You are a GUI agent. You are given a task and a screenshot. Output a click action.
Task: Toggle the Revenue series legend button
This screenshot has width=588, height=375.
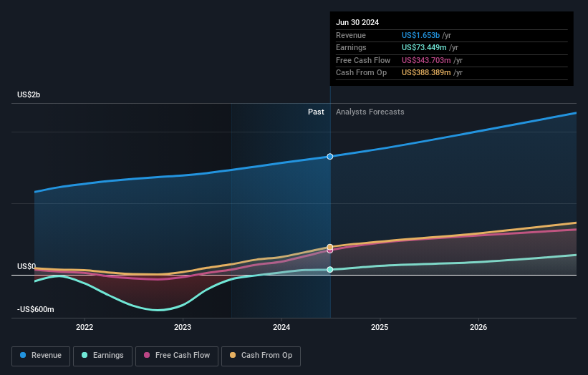click(x=41, y=356)
